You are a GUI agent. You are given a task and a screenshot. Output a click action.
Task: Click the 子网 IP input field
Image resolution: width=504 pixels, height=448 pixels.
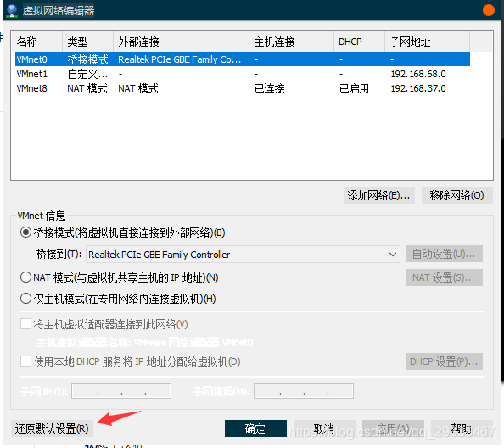click(121, 391)
